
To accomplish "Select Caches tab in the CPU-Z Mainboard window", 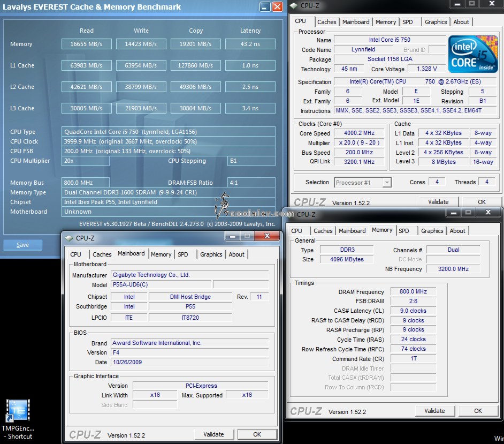I will pos(102,254).
